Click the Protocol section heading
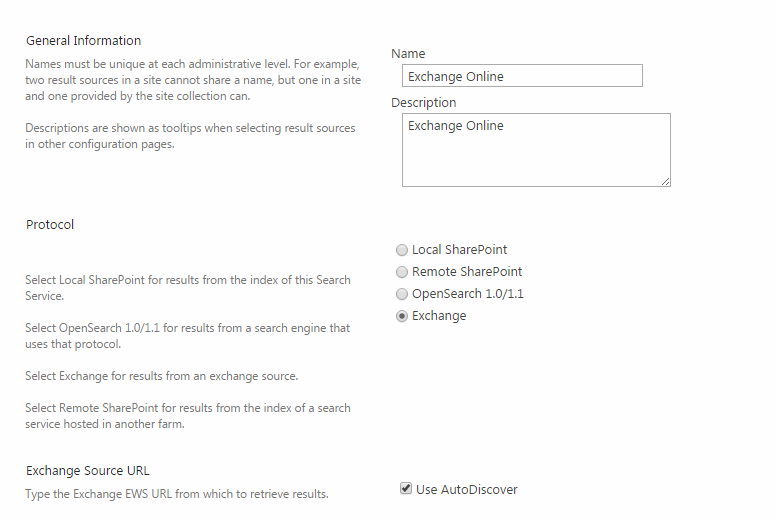 (50, 224)
